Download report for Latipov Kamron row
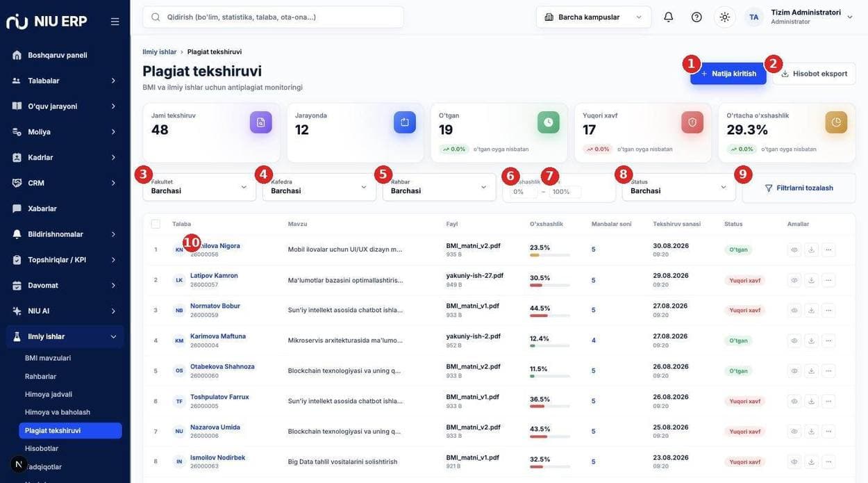Screen dimensions: 868x483 (811, 280)
